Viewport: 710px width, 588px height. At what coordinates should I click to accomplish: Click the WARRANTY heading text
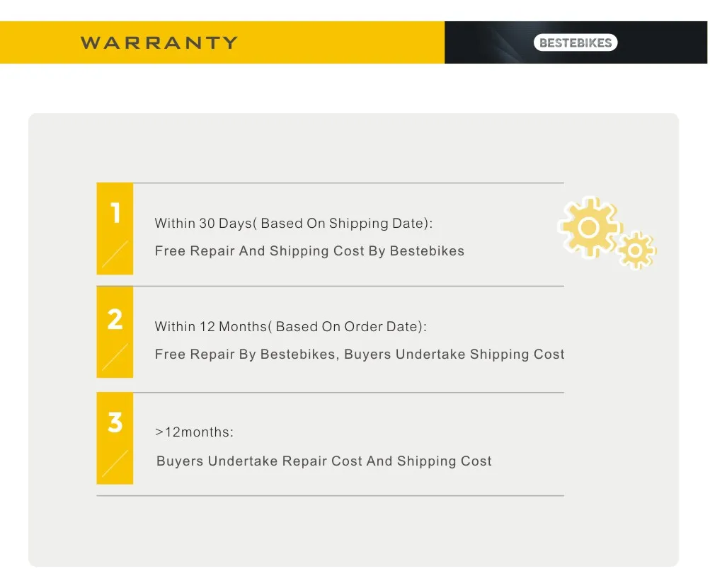(x=159, y=42)
